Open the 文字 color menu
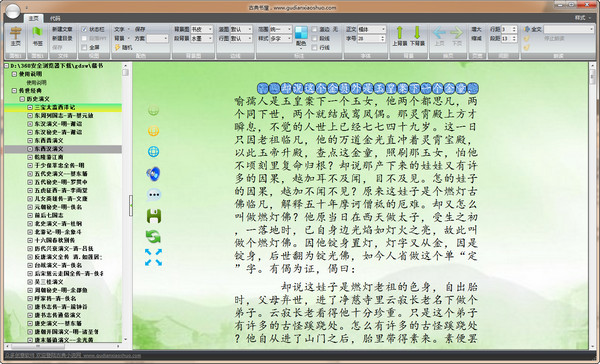Image resolution: width=600 pixels, height=364 pixels. coord(121,29)
